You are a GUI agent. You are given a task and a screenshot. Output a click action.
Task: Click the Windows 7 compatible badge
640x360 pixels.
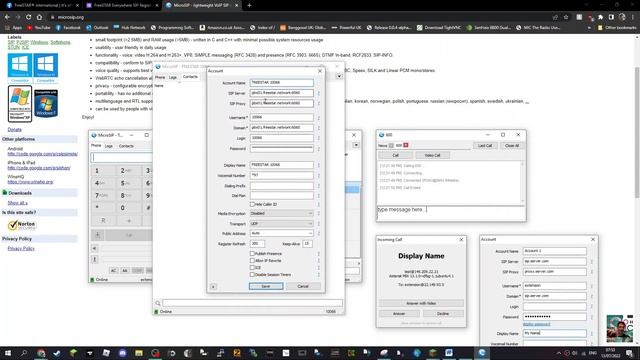click(46, 104)
